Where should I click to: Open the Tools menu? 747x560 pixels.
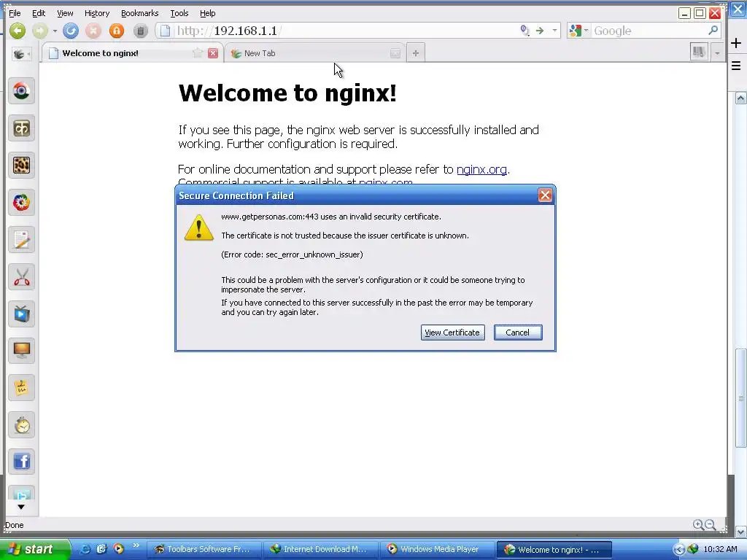pos(179,13)
